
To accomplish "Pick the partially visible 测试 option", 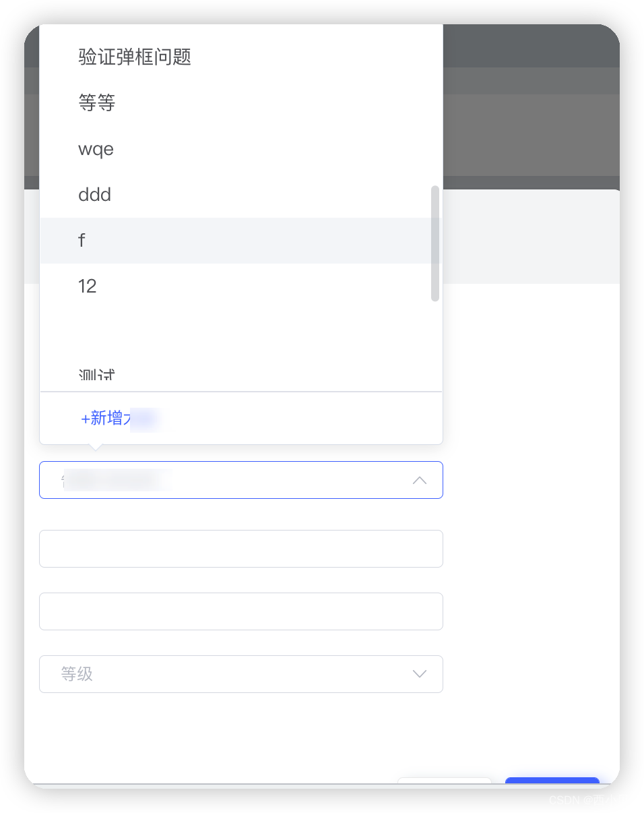I will coord(241,373).
